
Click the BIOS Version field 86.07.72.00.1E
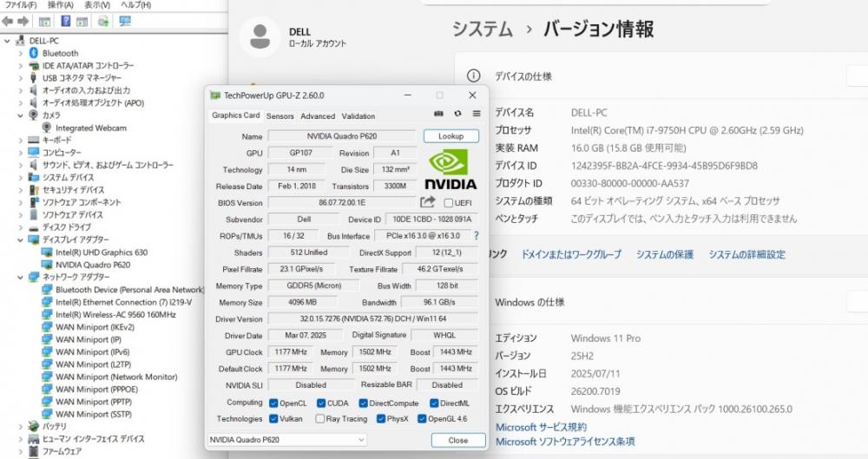pyautogui.click(x=342, y=203)
